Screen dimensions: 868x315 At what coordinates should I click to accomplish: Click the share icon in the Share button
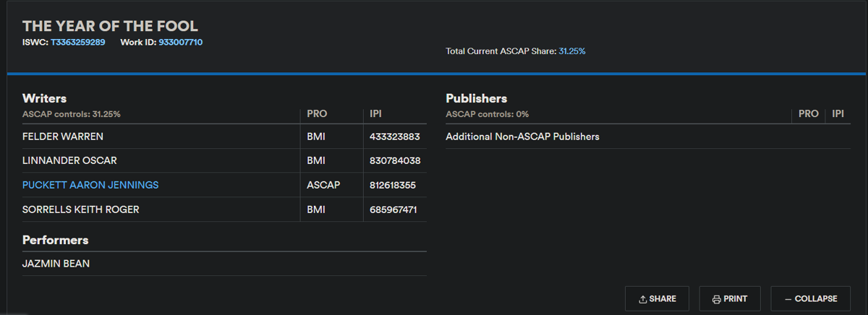[x=642, y=299]
